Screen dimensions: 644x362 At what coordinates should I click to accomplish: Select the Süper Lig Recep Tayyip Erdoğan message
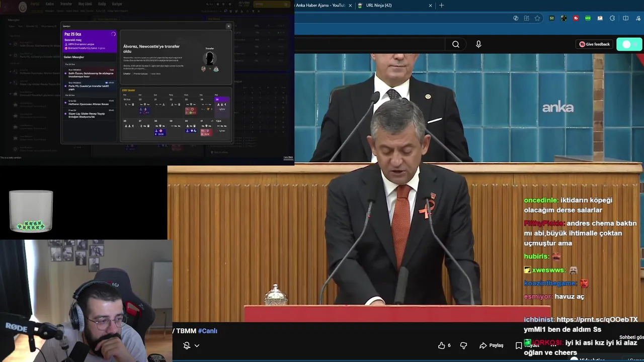[89, 114]
